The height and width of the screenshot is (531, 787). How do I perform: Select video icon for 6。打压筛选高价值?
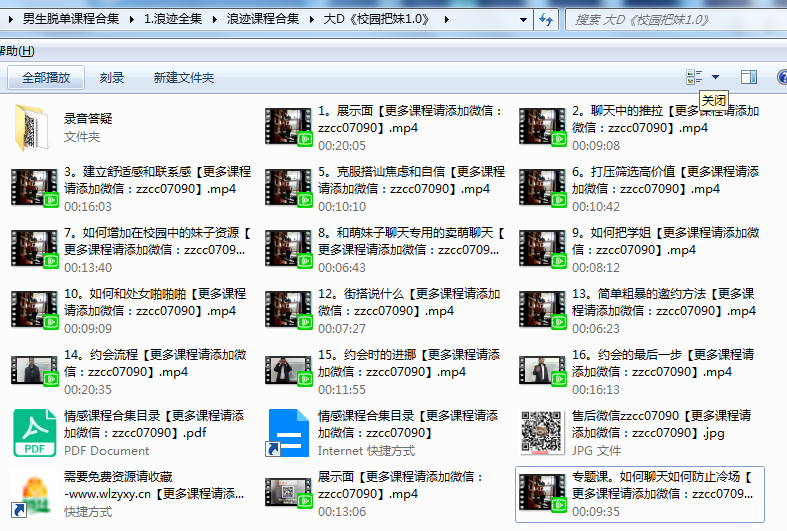tap(542, 188)
